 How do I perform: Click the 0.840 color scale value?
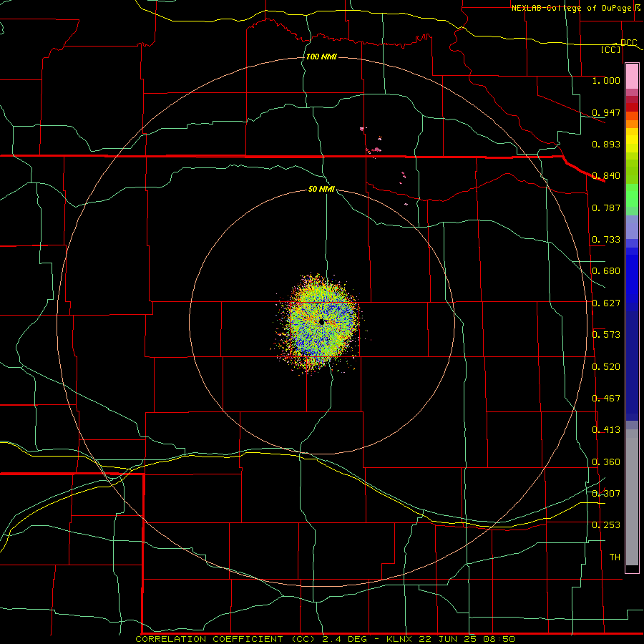coord(606,176)
